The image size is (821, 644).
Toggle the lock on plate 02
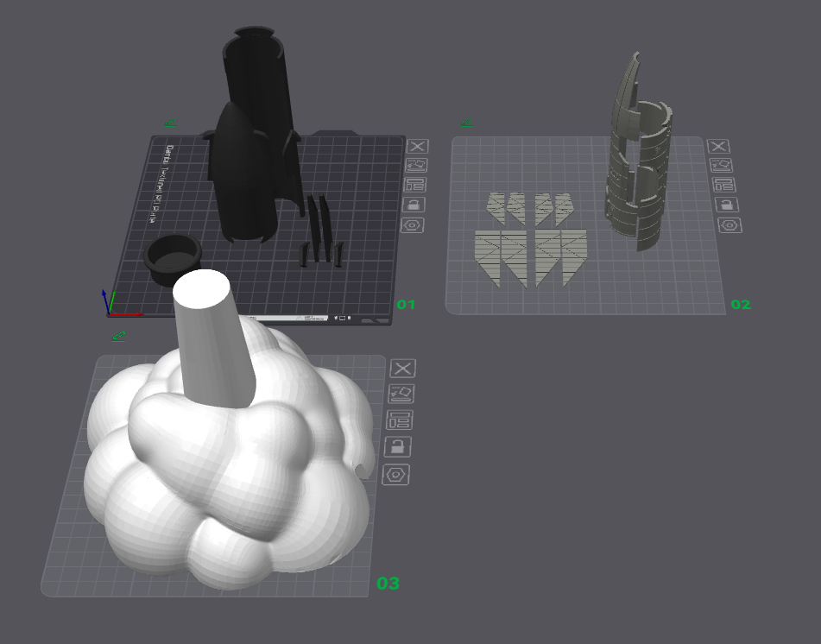click(727, 205)
